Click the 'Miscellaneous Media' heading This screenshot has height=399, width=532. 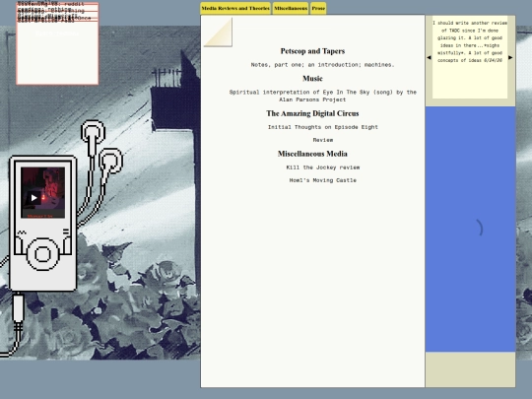click(312, 154)
